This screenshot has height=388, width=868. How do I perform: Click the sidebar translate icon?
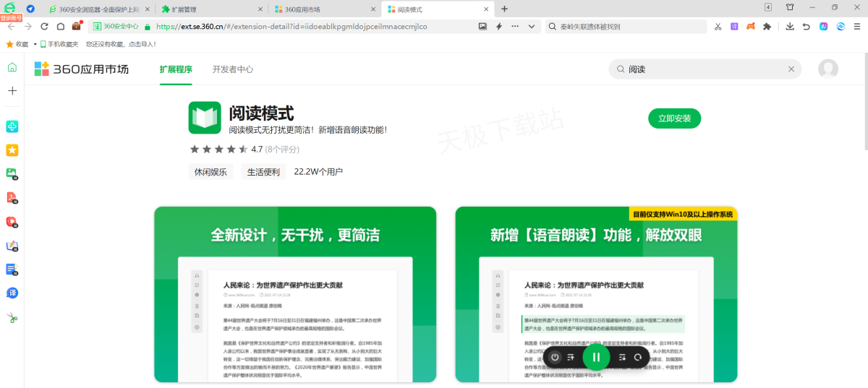click(12, 293)
